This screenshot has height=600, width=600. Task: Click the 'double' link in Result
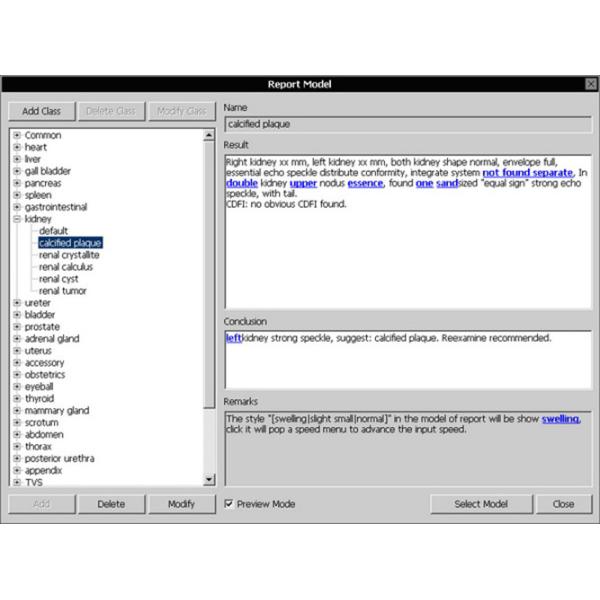point(241,184)
